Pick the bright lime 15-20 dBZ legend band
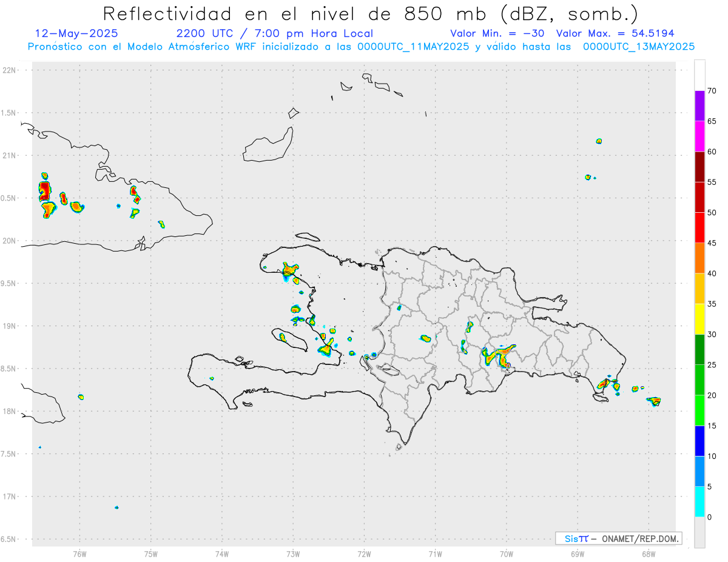Screen dimensions: 728x562 699,410
